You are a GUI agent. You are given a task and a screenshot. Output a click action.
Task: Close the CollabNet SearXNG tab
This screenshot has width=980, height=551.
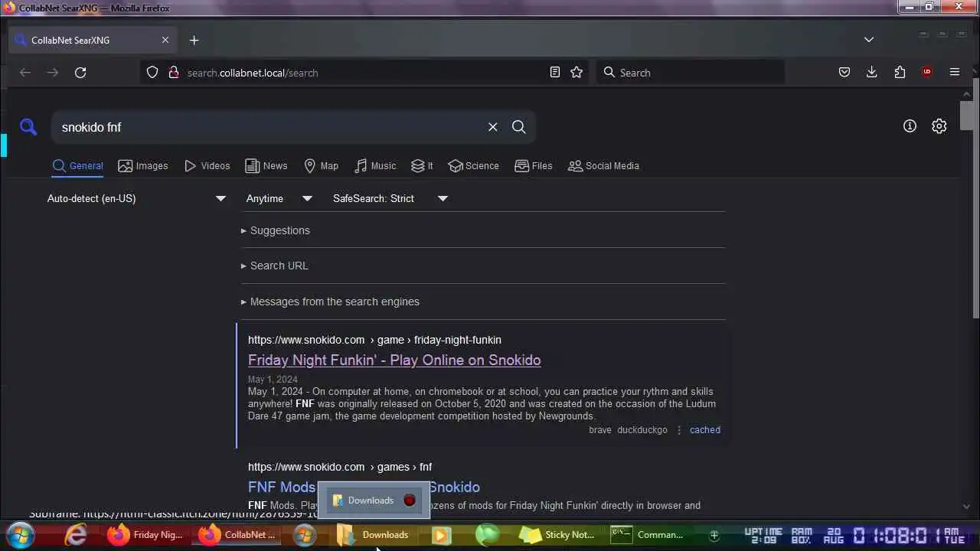pos(165,40)
